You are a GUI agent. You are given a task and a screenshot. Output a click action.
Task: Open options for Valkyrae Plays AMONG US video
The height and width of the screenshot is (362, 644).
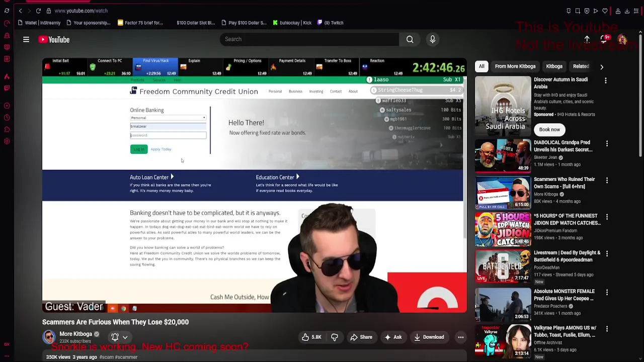(607, 329)
